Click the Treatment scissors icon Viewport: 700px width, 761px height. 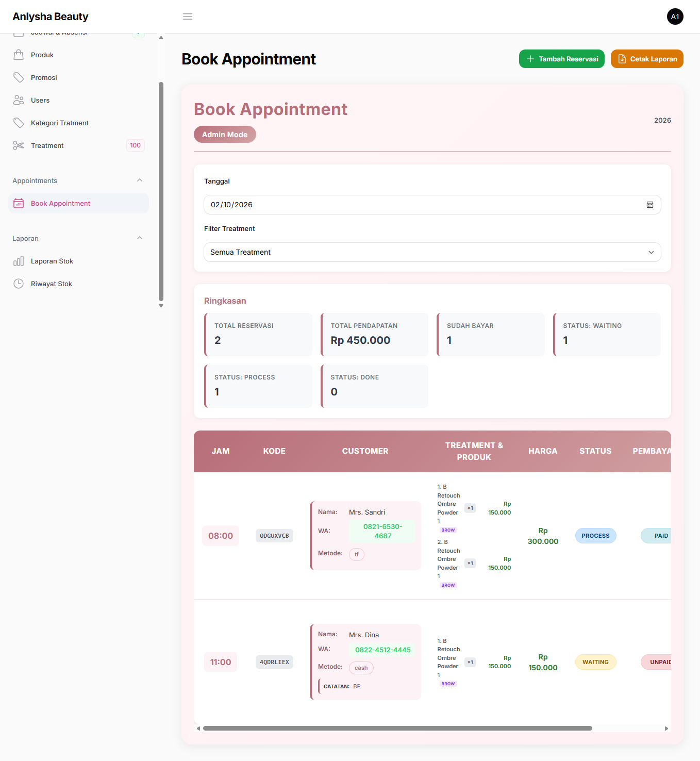[19, 145]
